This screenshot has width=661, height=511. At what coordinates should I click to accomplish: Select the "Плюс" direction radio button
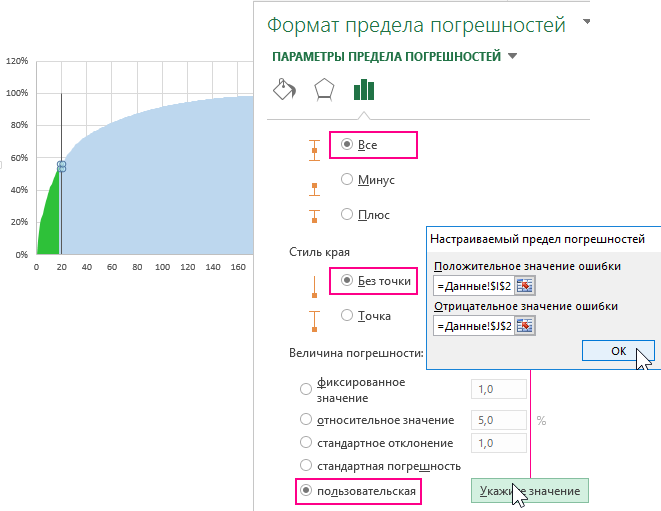point(347,214)
